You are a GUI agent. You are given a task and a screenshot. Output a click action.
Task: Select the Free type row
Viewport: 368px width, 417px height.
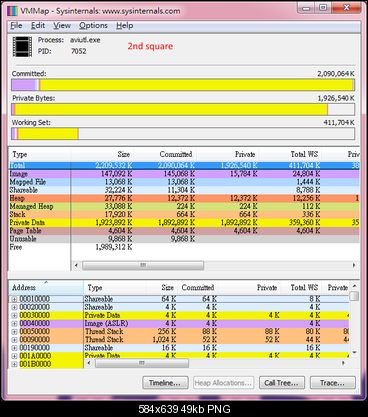[184, 247]
